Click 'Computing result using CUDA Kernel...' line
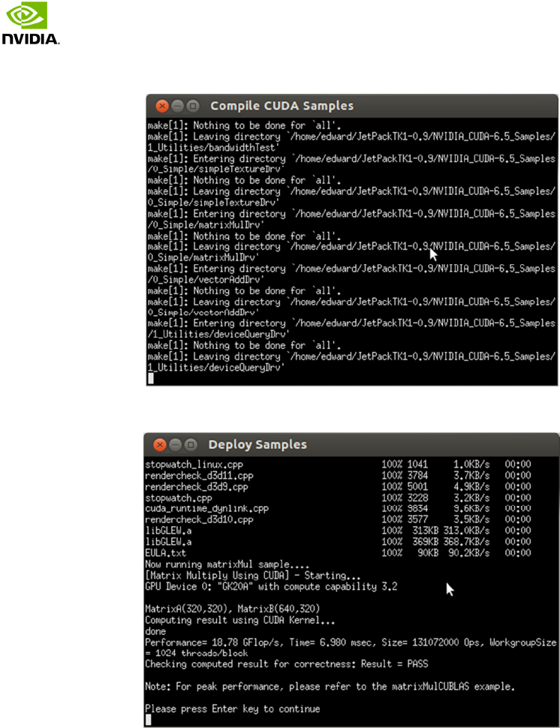 point(240,620)
